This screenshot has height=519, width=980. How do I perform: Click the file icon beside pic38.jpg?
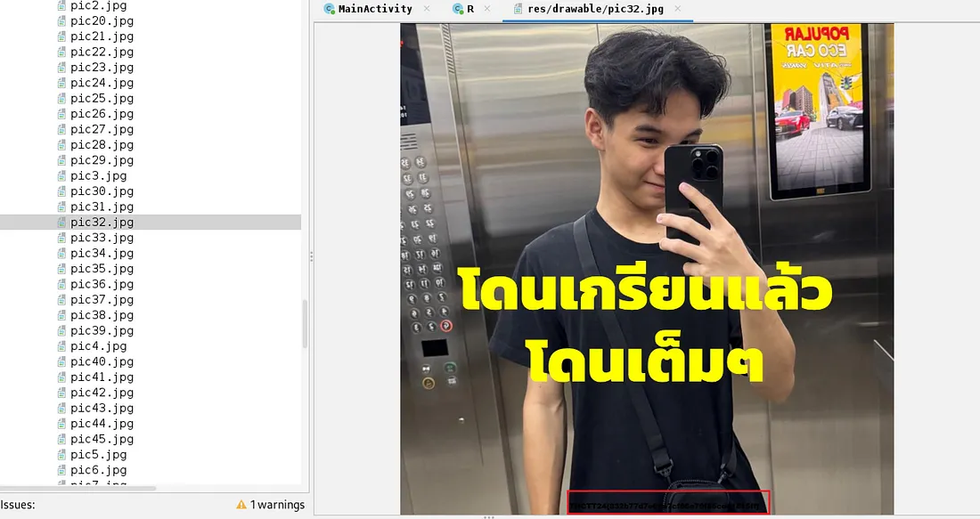[x=61, y=315]
